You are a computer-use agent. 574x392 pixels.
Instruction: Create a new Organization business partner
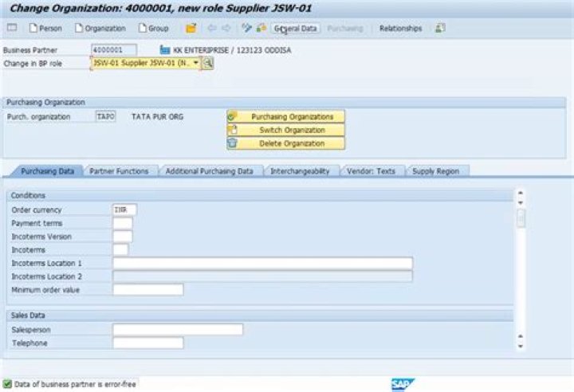(100, 29)
